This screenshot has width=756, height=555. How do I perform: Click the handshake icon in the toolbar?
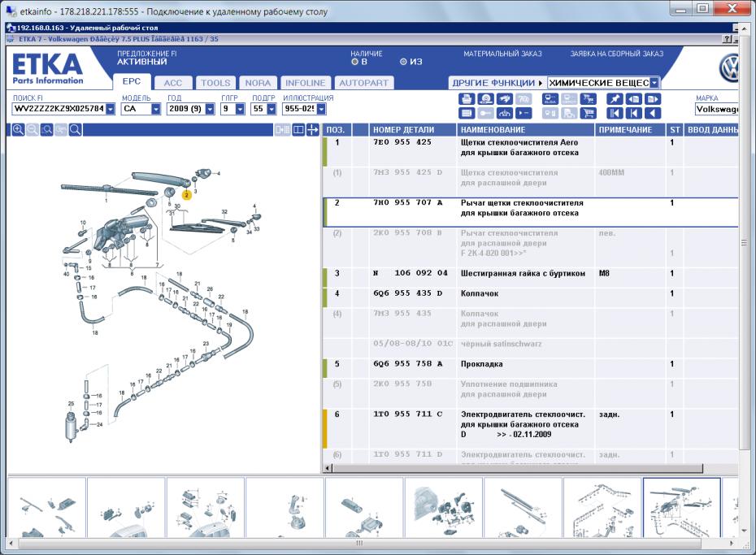(505, 99)
